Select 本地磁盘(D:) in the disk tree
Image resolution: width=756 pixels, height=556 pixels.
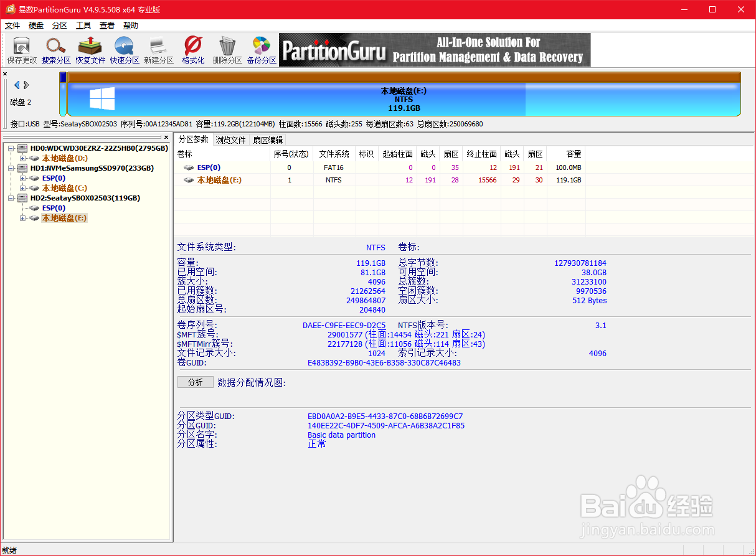[65, 158]
